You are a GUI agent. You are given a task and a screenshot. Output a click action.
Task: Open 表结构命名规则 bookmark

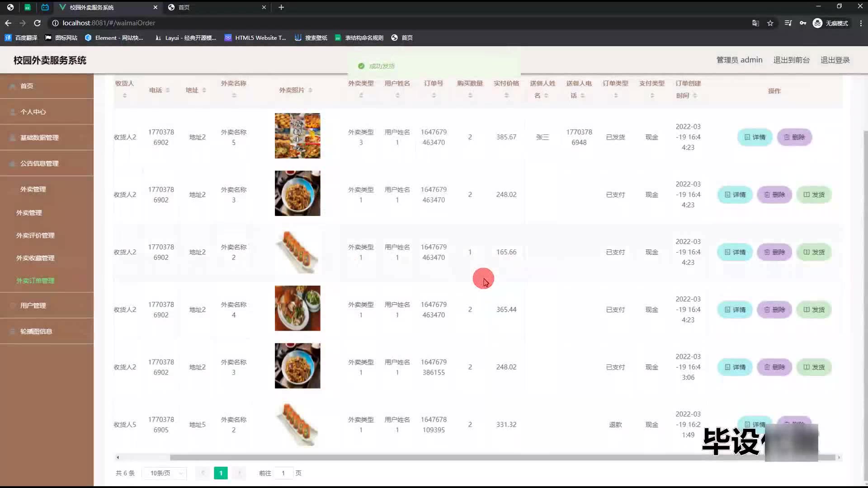(359, 38)
